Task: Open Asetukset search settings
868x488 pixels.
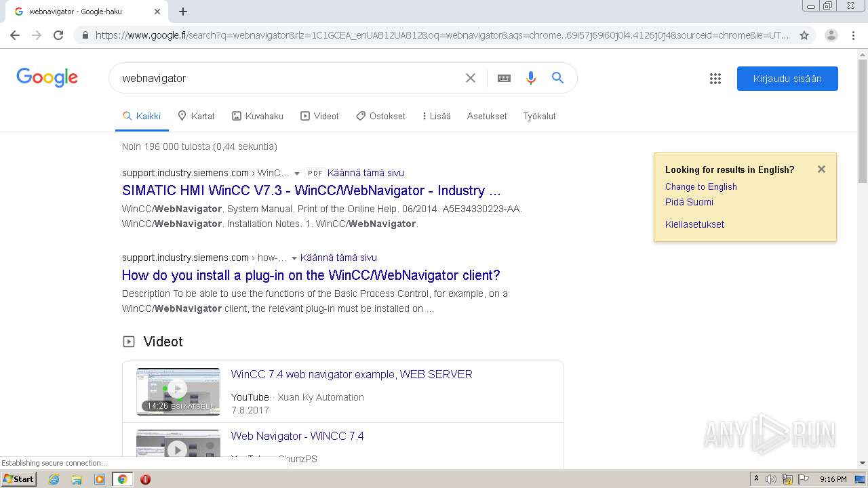Action: [487, 116]
